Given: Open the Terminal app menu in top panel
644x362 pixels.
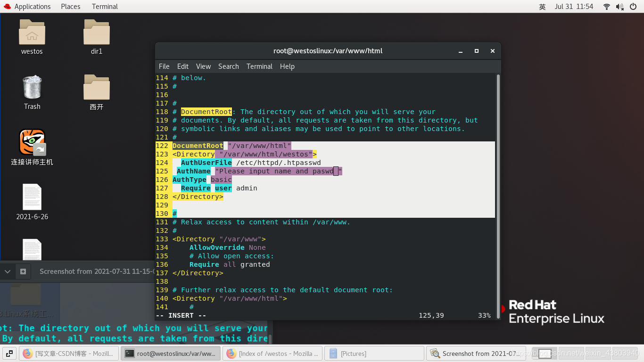Looking at the screenshot, I should coord(105,7).
